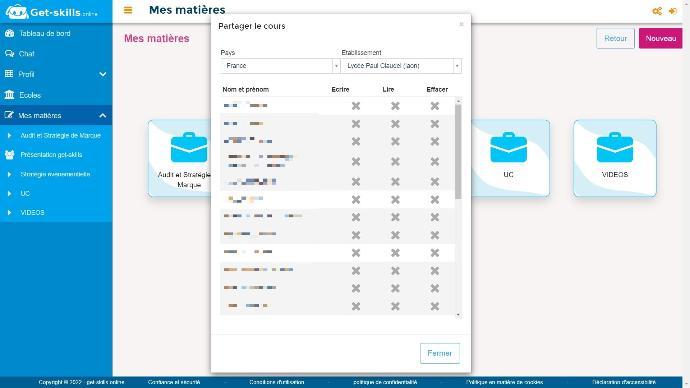The image size is (690, 388).
Task: Click the Partager le cours dialog title
Action: (x=252, y=26)
